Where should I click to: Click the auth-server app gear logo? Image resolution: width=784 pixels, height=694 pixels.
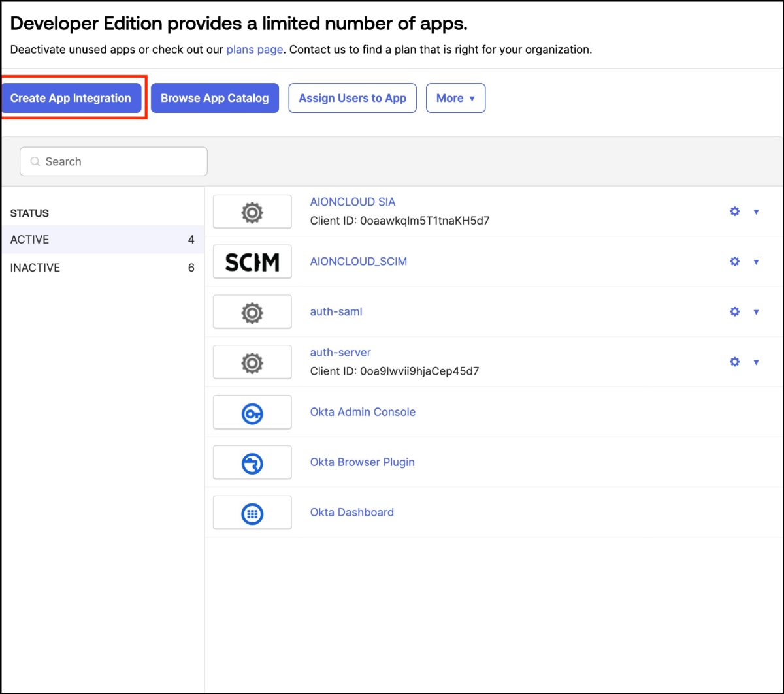[252, 362]
